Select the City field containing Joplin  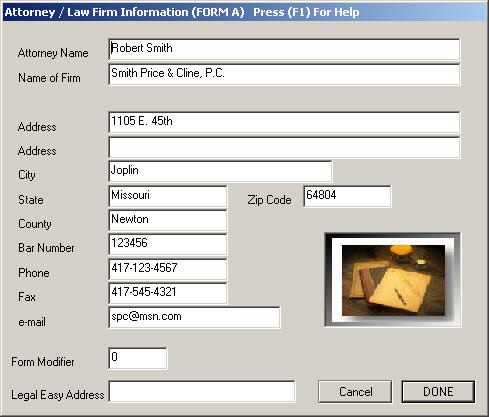tap(220, 171)
